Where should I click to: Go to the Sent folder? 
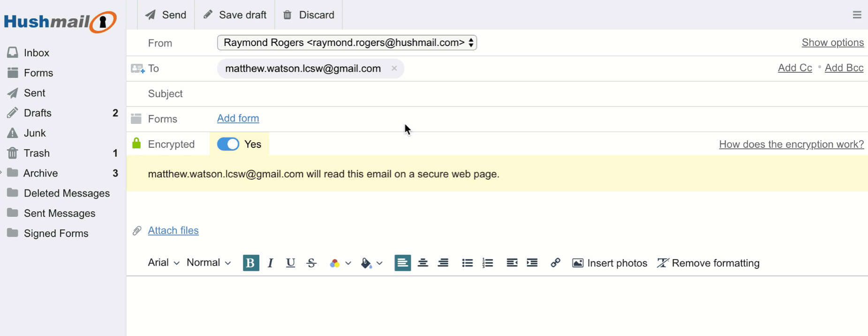[35, 93]
